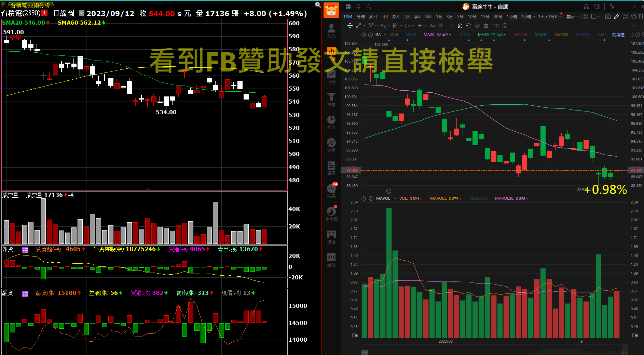Image resolution: width=644 pixels, height=355 pixels.
Task: Expand the 日線圖 period dropdown arrow
Action: 81,13
